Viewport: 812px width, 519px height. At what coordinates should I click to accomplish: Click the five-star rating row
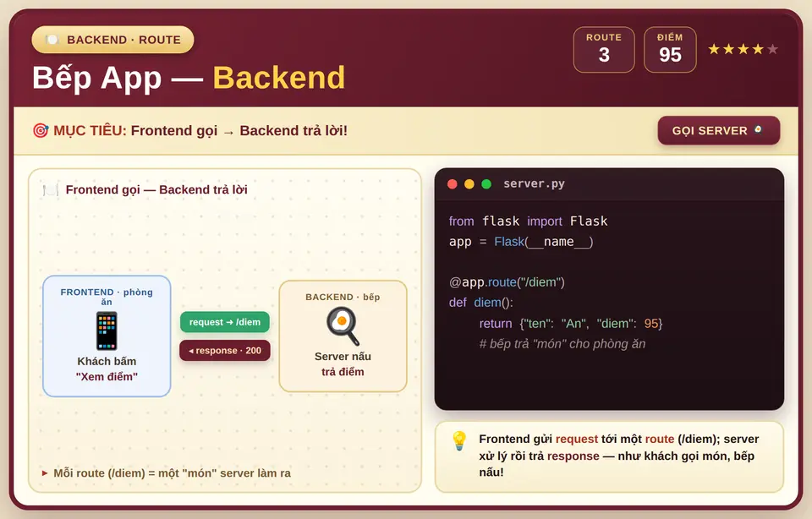pos(743,49)
